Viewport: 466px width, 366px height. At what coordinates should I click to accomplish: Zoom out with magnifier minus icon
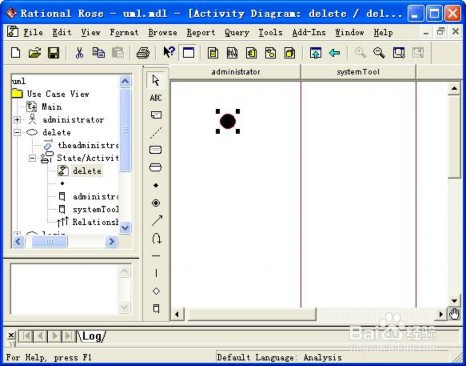(379, 53)
